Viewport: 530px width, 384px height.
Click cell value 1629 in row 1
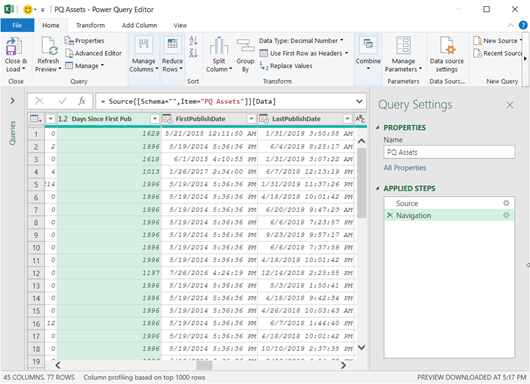click(x=109, y=134)
